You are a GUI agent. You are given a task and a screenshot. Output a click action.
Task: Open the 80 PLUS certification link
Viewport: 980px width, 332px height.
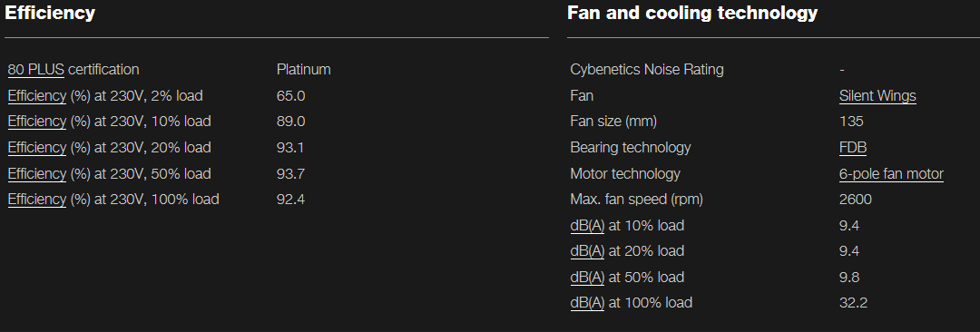pos(35,70)
